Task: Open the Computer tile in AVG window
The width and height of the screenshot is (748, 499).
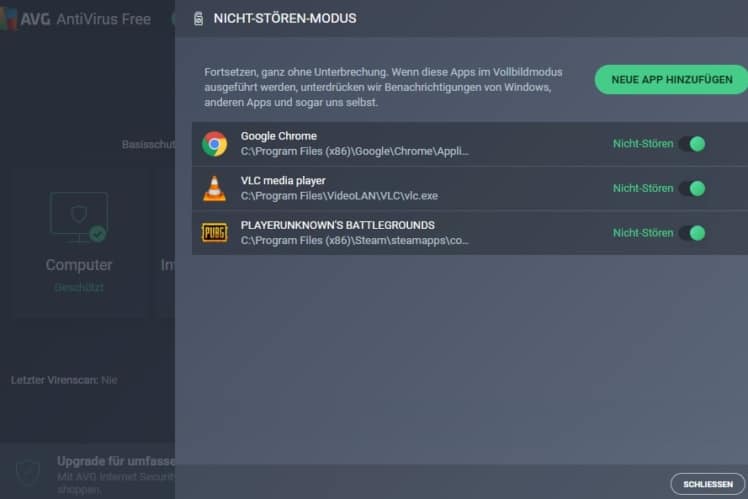Action: [x=79, y=242]
